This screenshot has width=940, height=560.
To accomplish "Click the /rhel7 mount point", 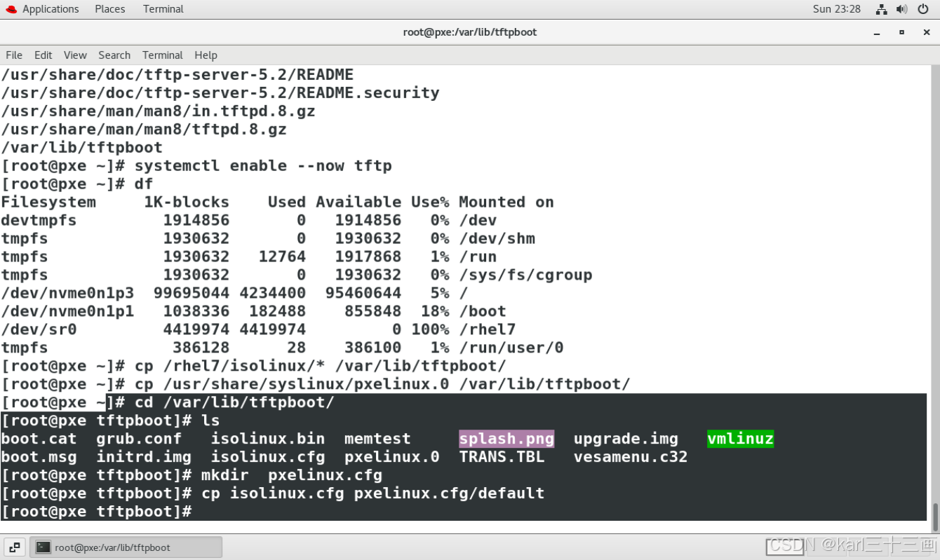I will point(488,329).
